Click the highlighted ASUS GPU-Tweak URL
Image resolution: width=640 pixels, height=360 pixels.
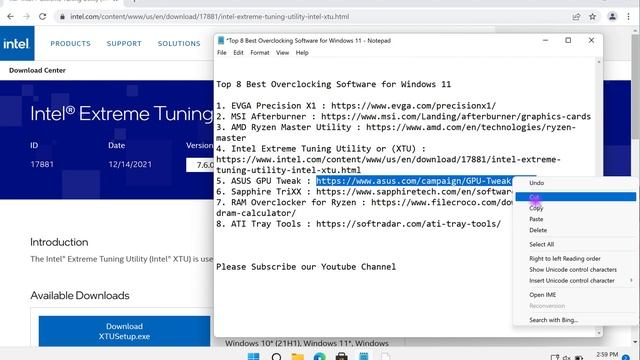click(413, 181)
